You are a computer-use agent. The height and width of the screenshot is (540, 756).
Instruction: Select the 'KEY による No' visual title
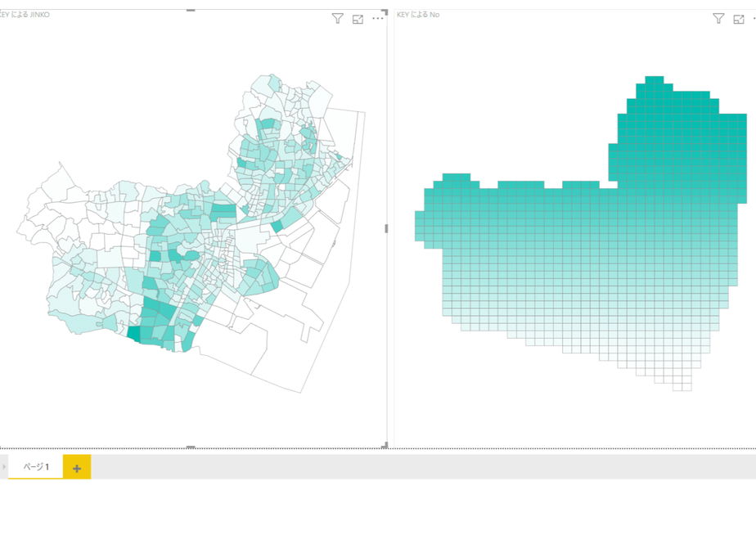(418, 15)
